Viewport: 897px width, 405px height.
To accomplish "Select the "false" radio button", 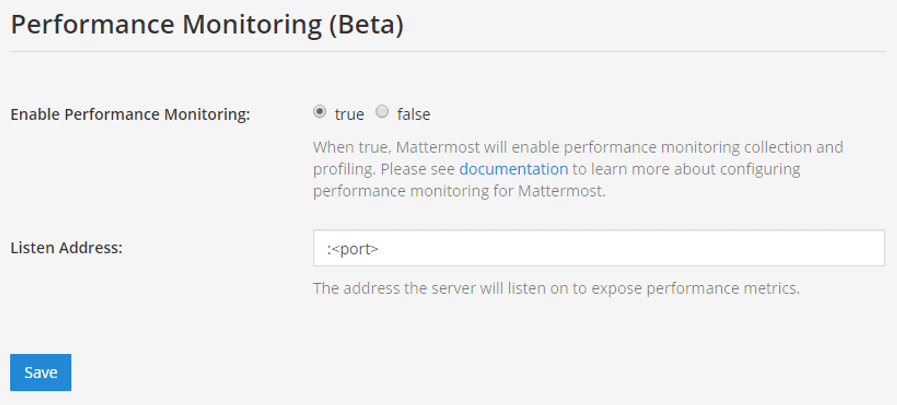I will point(381,113).
